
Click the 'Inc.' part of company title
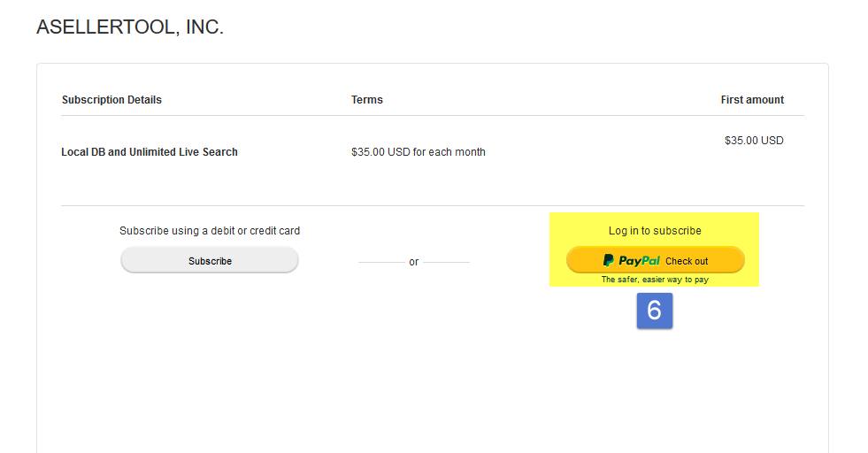click(204, 27)
